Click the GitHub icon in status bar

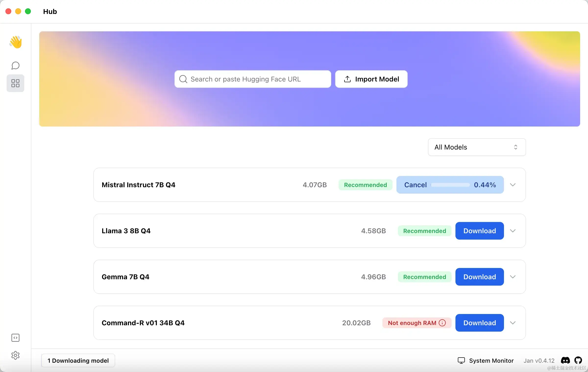click(x=578, y=360)
